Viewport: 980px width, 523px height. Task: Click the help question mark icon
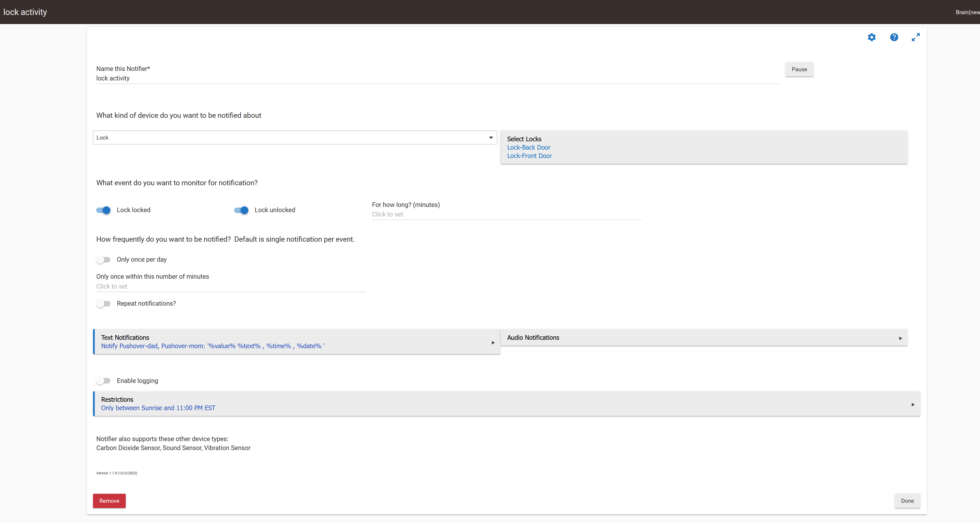[894, 37]
